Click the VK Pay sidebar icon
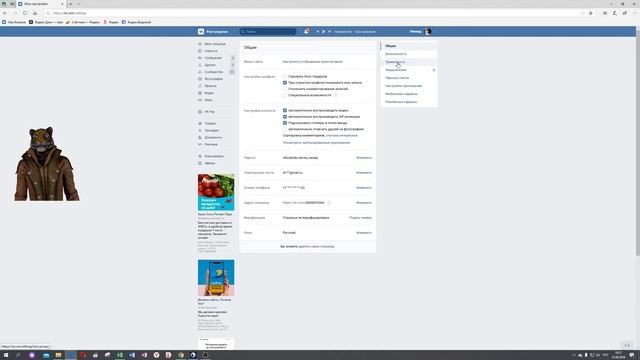The width and height of the screenshot is (640, 360). (x=200, y=111)
